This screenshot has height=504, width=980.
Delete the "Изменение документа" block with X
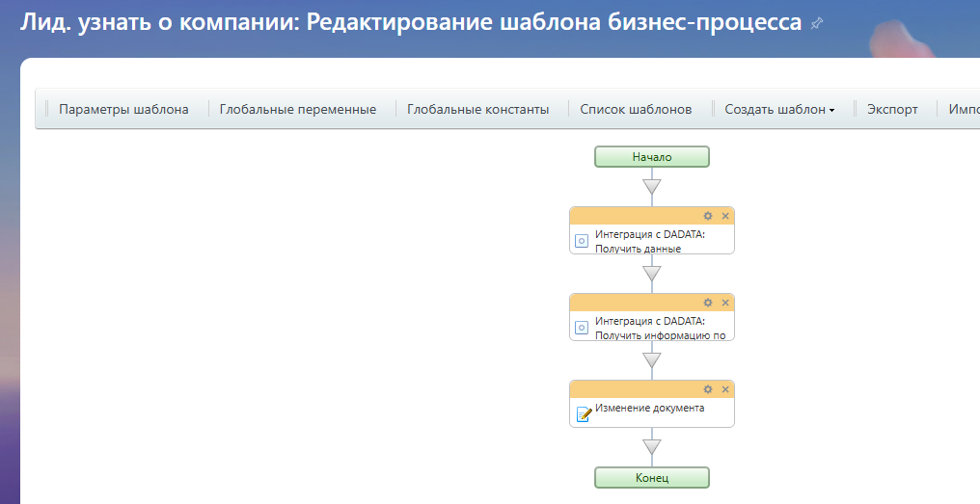pyautogui.click(x=725, y=389)
